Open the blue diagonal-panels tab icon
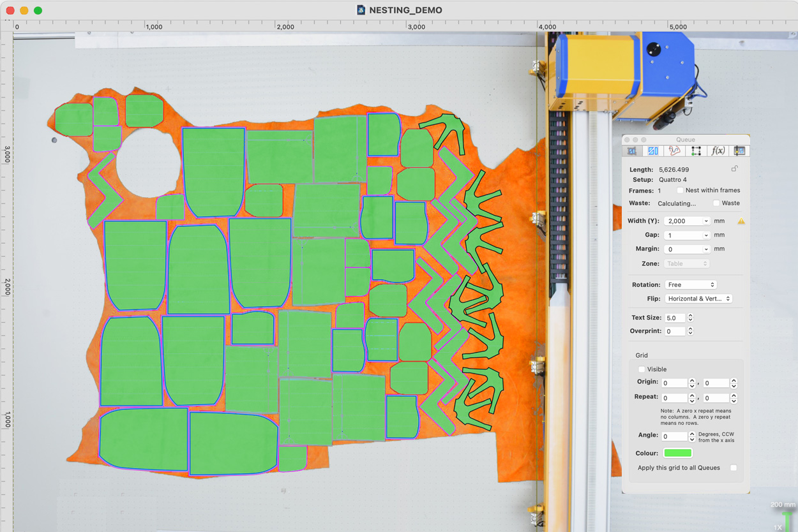Viewport: 798px width, 532px height. (x=652, y=151)
